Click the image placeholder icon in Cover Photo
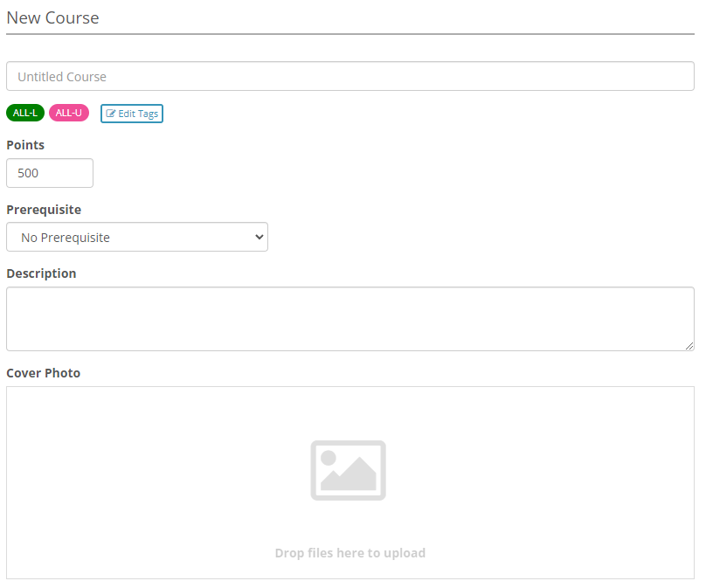 point(348,470)
